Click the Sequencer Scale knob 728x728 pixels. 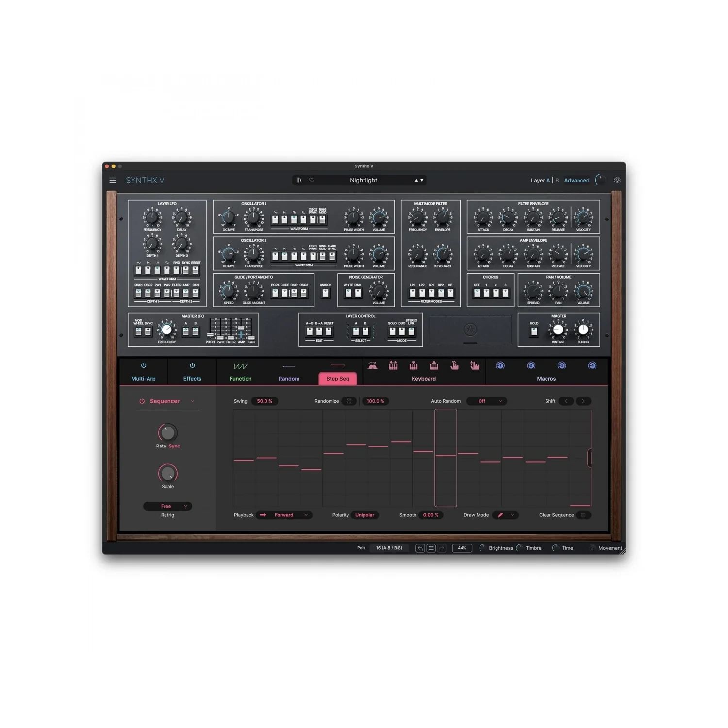click(x=167, y=473)
